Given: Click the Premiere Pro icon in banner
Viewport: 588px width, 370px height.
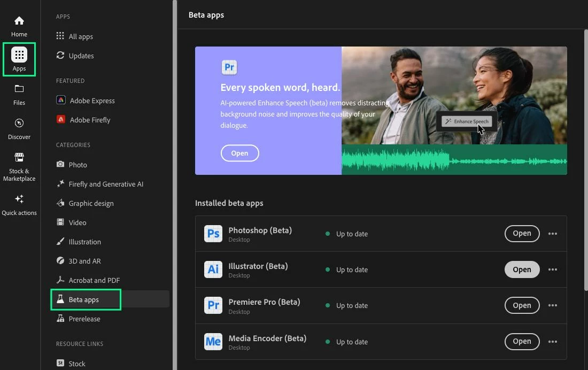Looking at the screenshot, I should click(x=229, y=67).
